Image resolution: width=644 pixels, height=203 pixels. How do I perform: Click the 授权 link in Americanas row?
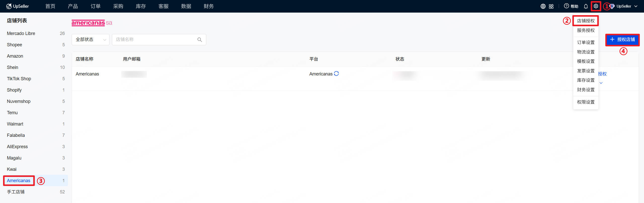(602, 74)
